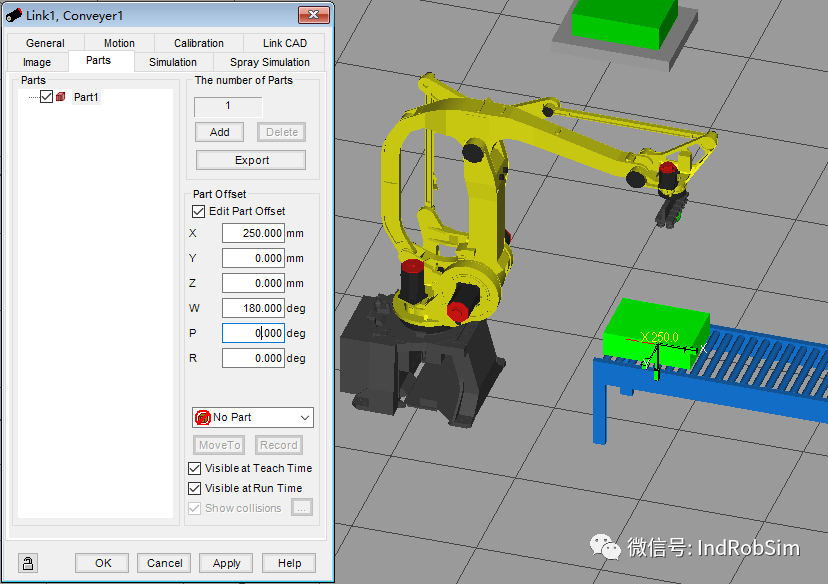Open the No Part dropdown
This screenshot has width=828, height=584.
(x=252, y=417)
